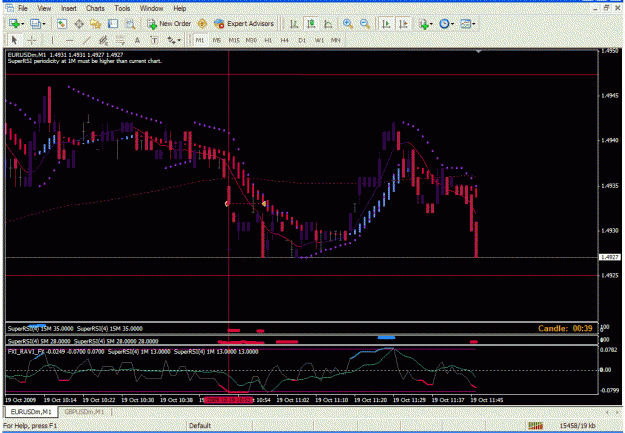Click the chart shift triangle marker
The height and width of the screenshot is (433, 625).
pyautogui.click(x=478, y=51)
